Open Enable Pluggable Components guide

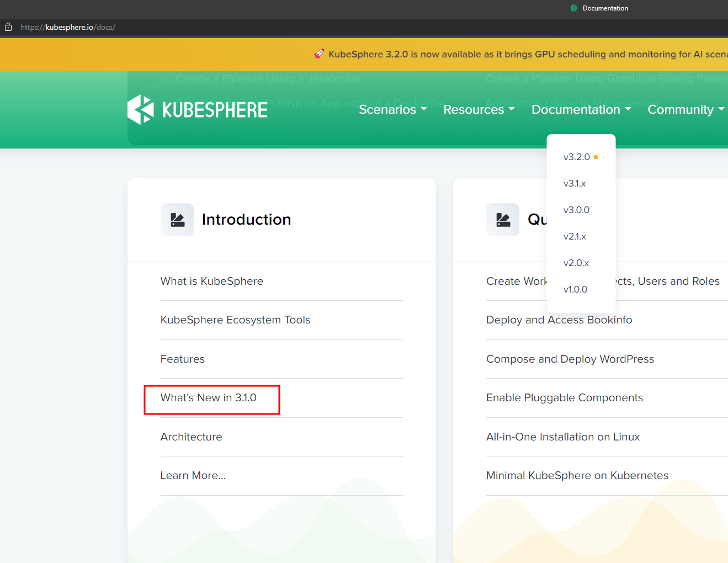[x=564, y=397]
